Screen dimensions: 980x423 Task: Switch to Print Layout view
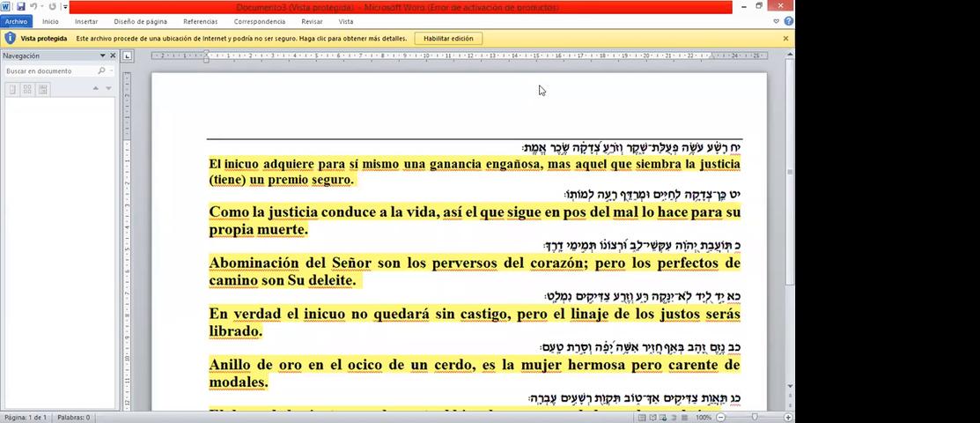point(642,417)
